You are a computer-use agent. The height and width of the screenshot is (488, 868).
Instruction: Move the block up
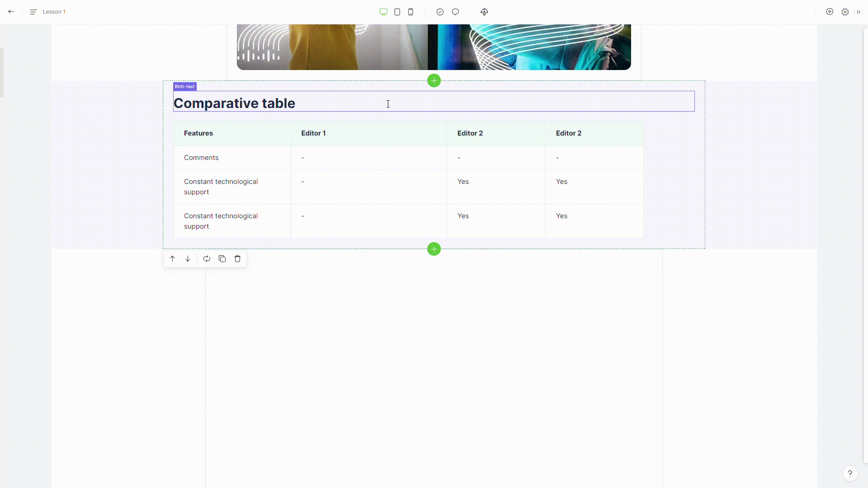tap(172, 259)
